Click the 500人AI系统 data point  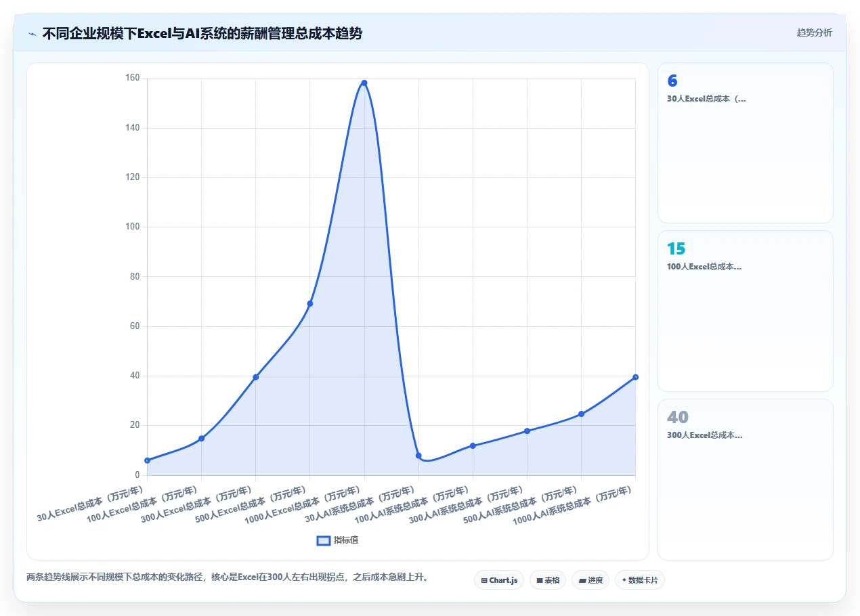tap(581, 414)
